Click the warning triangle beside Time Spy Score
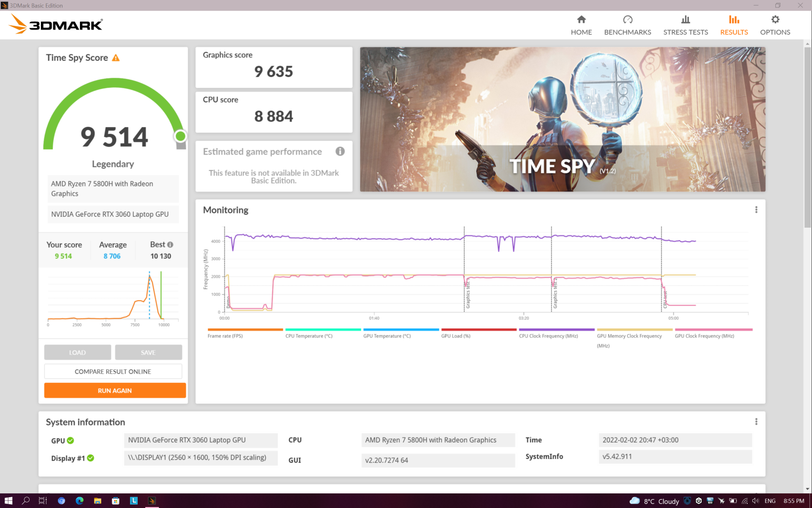Image resolution: width=812 pixels, height=508 pixels. (116, 58)
